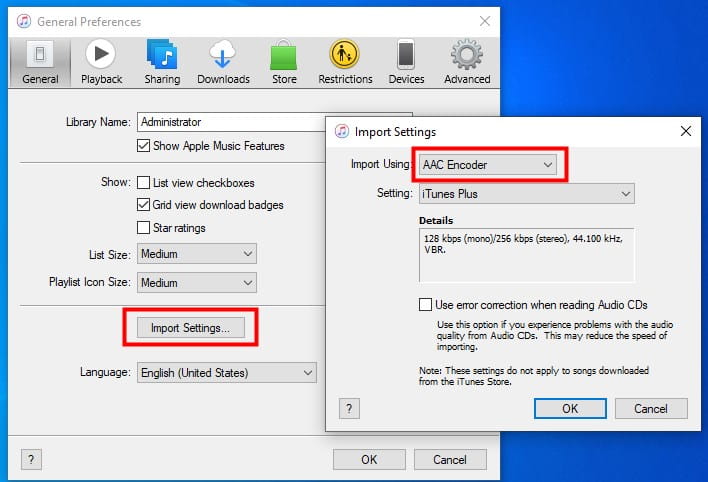Click Cancel in General Preferences window
Image resolution: width=708 pixels, height=482 pixels.
[450, 459]
